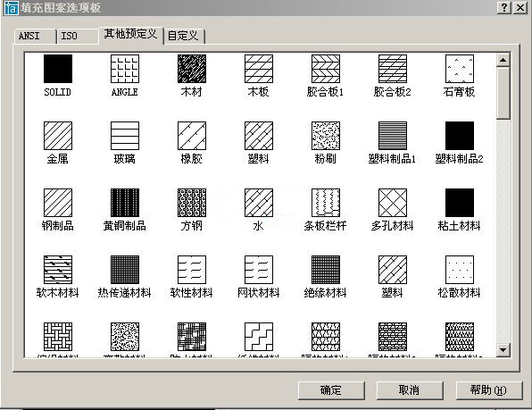Choose the 黄铜制品 brass pattern
Screen dimensions: 532x410
click(125, 203)
